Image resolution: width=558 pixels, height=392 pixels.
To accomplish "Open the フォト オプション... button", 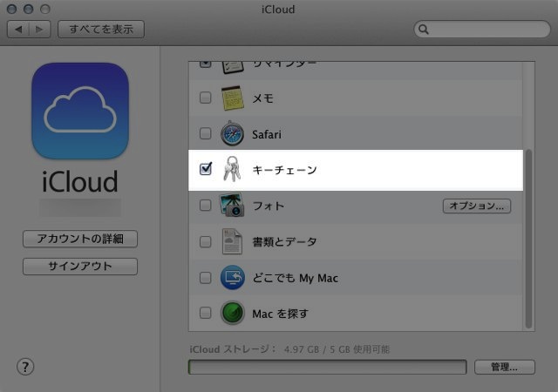I will pyautogui.click(x=477, y=206).
